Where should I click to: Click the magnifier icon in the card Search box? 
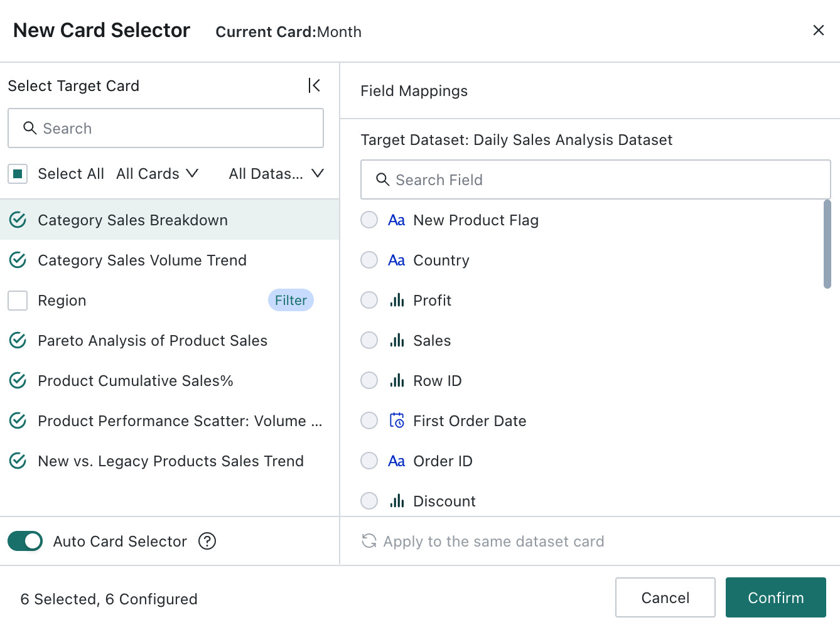pos(30,128)
